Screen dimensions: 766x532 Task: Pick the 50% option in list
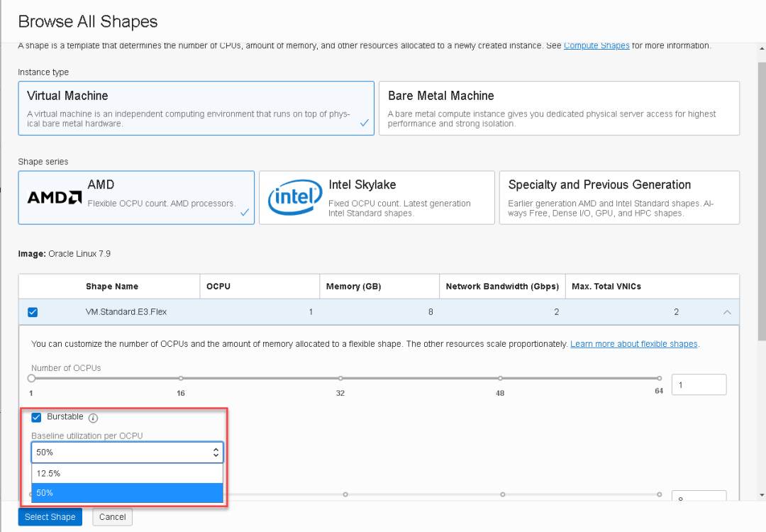pos(128,493)
